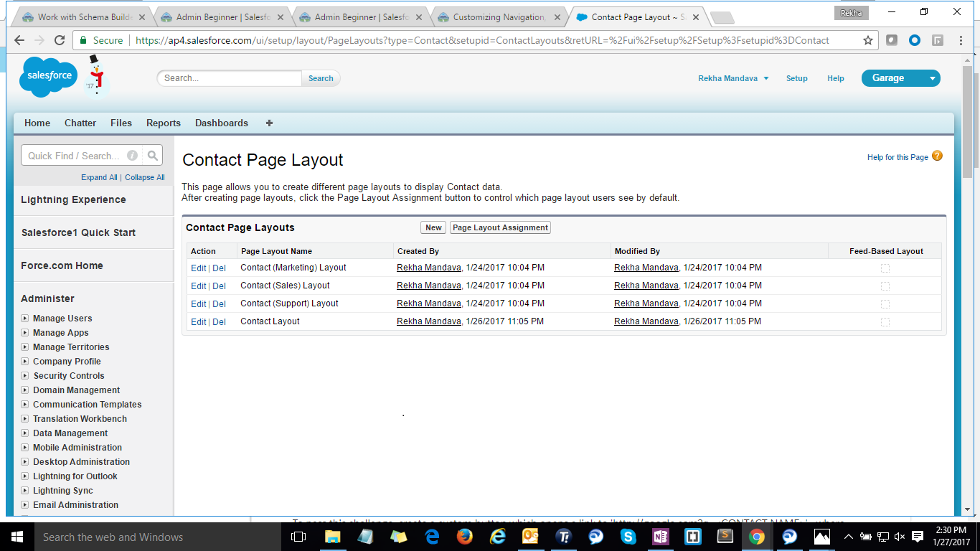The height and width of the screenshot is (551, 980).
Task: Edit the Contact (Marketing) Layout
Action: click(x=198, y=268)
